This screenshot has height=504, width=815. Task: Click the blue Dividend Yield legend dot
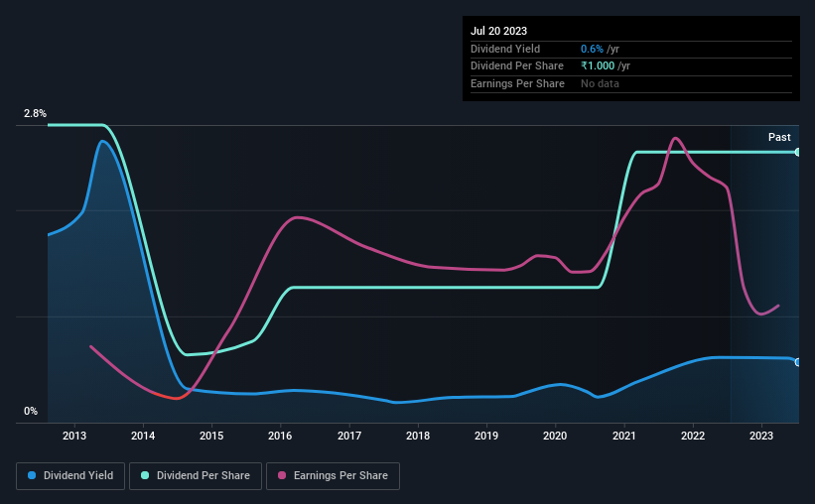(32, 475)
